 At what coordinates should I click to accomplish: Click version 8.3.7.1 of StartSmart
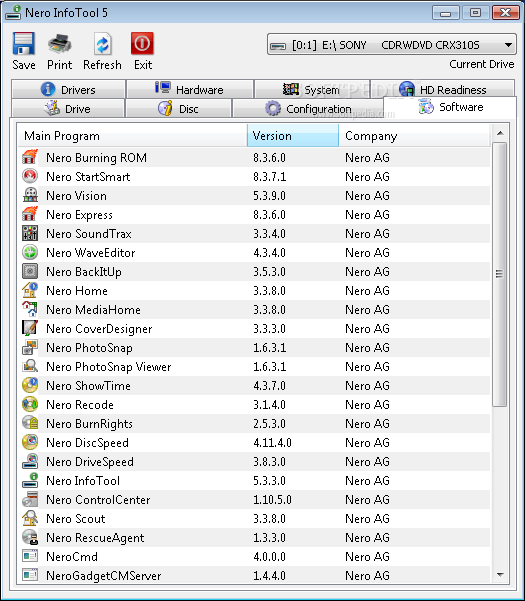[269, 177]
